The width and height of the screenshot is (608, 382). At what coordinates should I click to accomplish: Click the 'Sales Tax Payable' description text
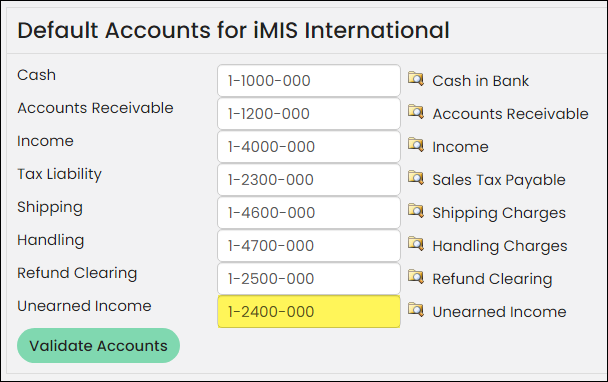(x=499, y=180)
